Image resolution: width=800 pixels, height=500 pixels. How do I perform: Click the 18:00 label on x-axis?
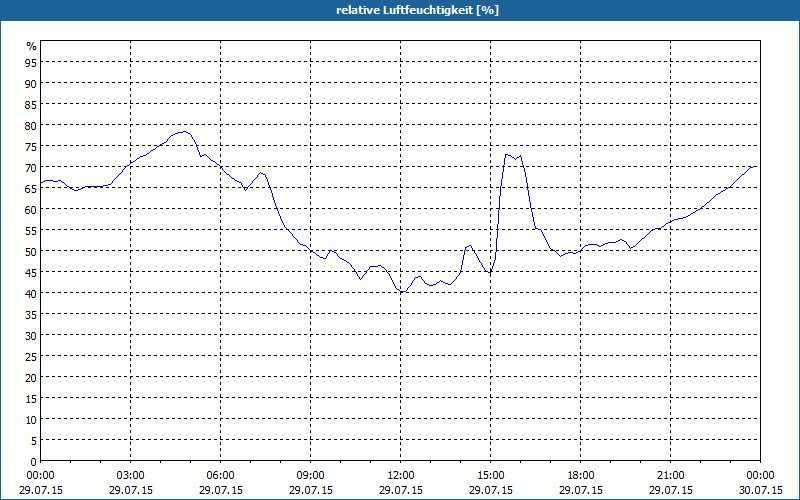(x=581, y=475)
